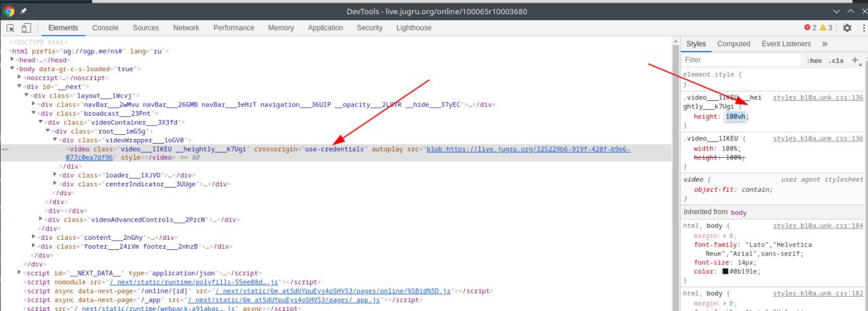Expand the noscript node
868x311 pixels.
(20, 77)
